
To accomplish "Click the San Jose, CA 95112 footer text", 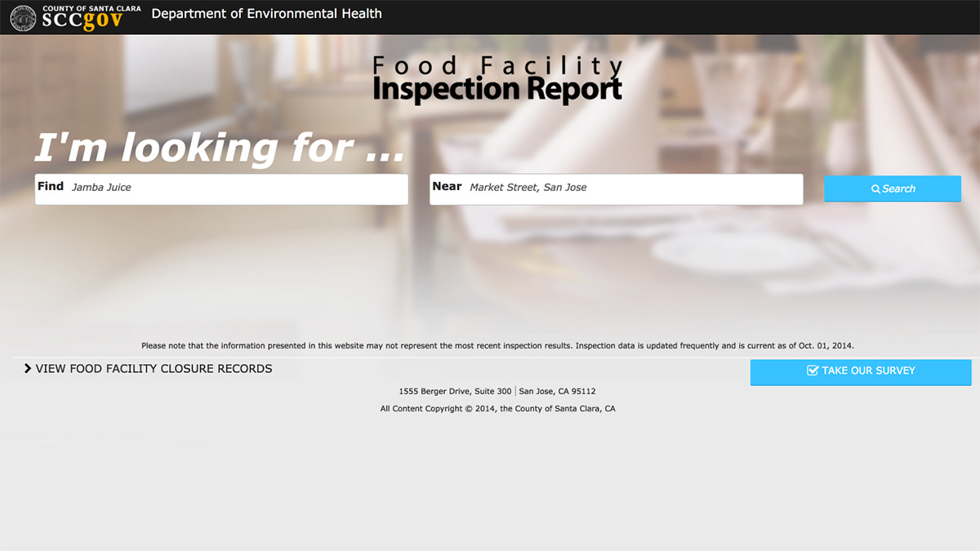I will click(558, 392).
